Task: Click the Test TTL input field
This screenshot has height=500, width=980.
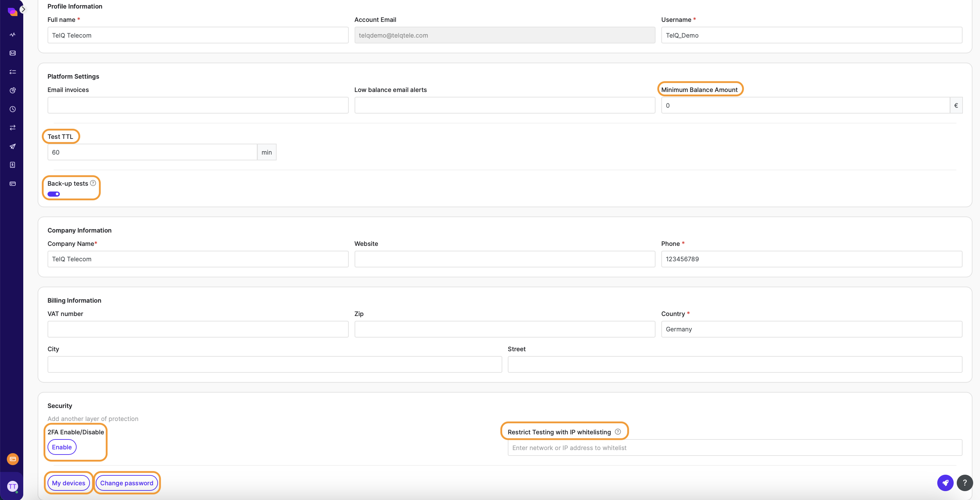Action: point(152,152)
